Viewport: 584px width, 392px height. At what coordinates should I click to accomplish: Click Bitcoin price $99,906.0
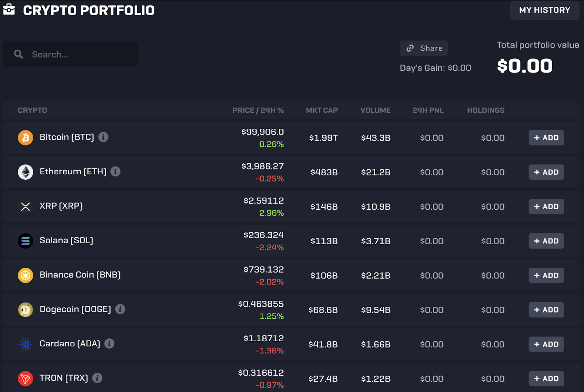point(262,132)
